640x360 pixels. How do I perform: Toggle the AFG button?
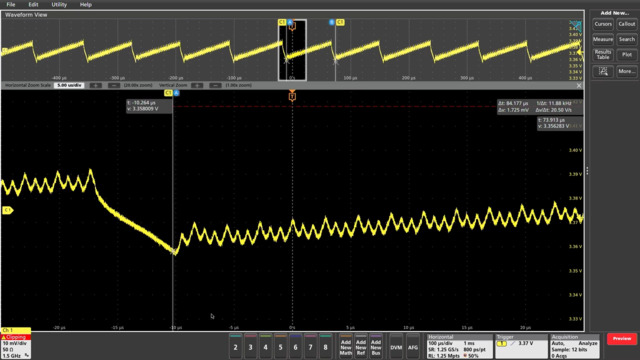coord(413,347)
